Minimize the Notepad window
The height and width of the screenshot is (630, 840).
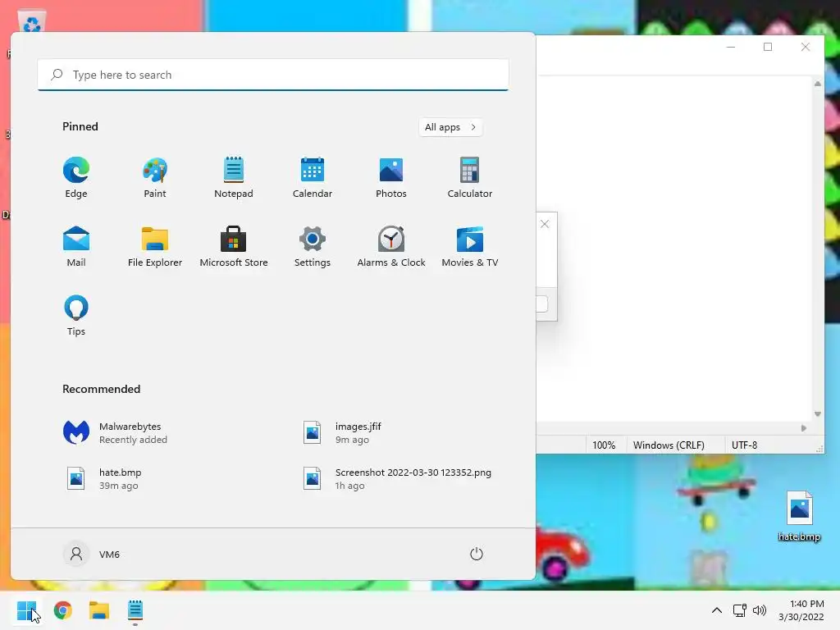pos(731,47)
